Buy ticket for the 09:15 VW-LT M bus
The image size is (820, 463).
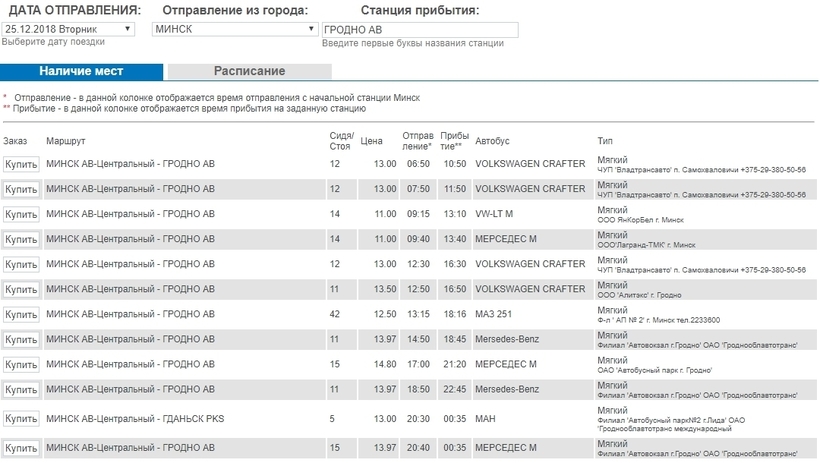21,214
